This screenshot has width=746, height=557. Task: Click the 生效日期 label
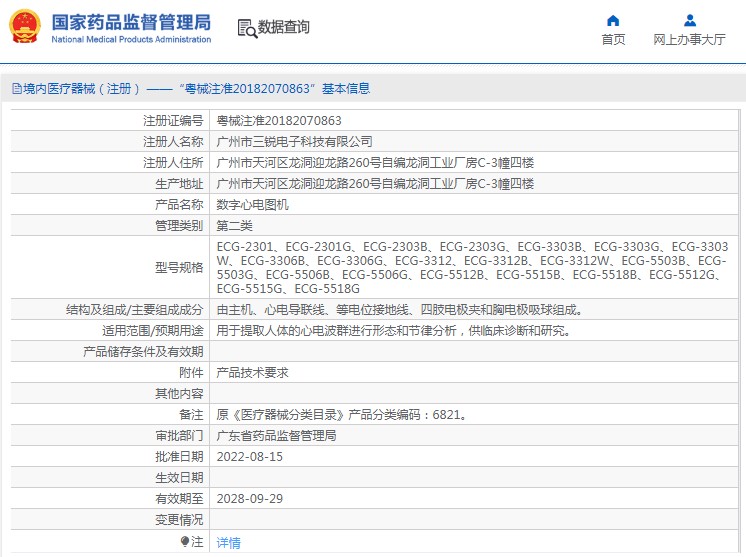pyautogui.click(x=179, y=478)
